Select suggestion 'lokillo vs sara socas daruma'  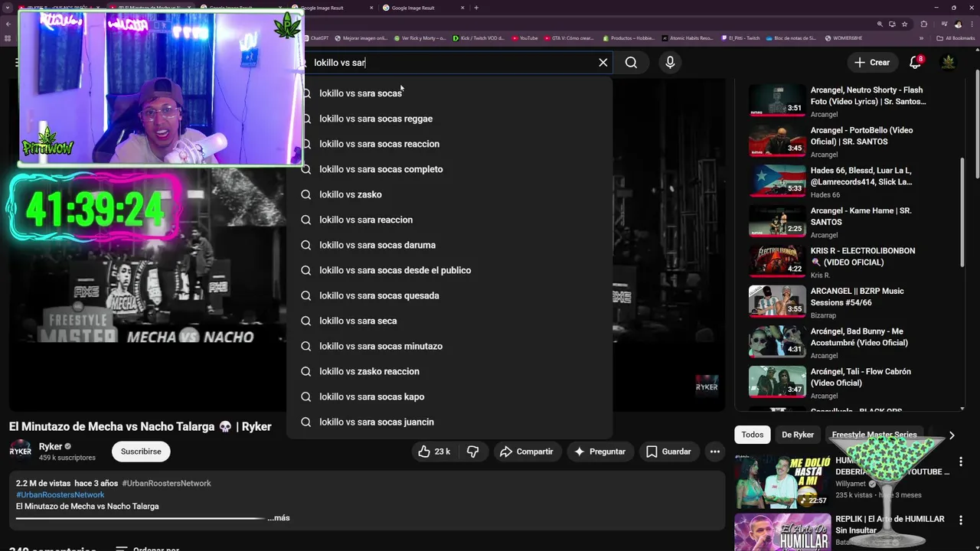(449, 245)
